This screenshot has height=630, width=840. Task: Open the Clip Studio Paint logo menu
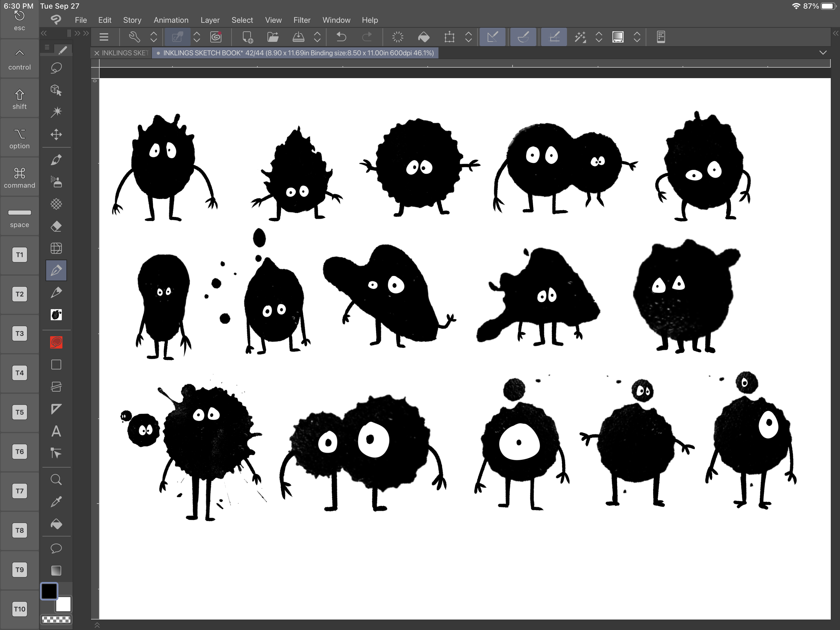56,20
